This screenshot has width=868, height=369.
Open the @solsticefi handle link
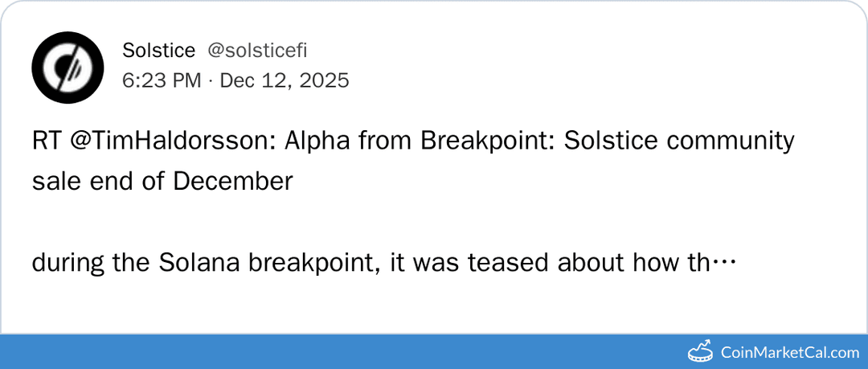257,51
